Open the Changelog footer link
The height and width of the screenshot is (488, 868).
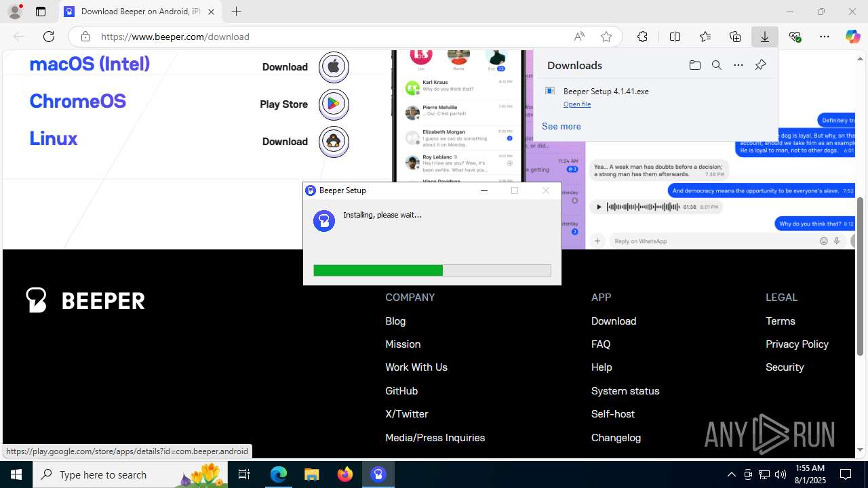[x=616, y=438]
